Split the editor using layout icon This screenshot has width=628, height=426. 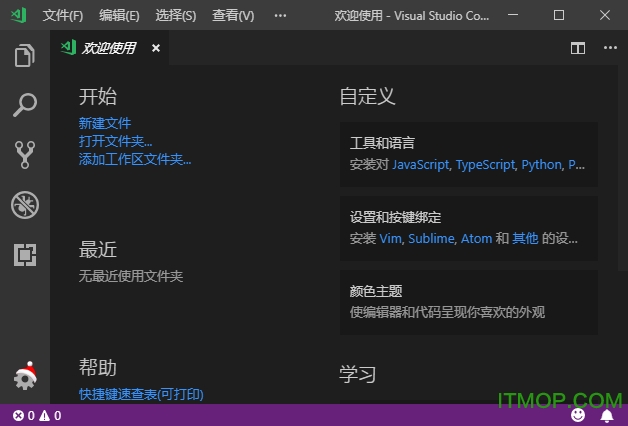[x=578, y=48]
